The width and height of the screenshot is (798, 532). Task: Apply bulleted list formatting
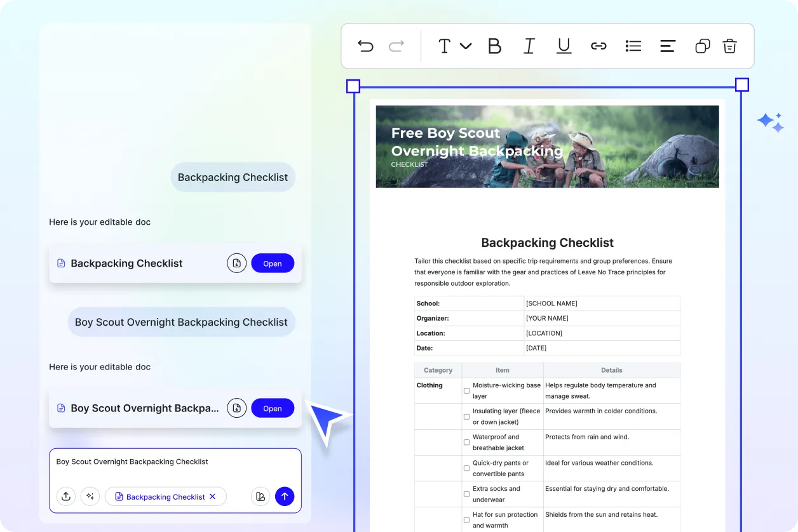(633, 46)
